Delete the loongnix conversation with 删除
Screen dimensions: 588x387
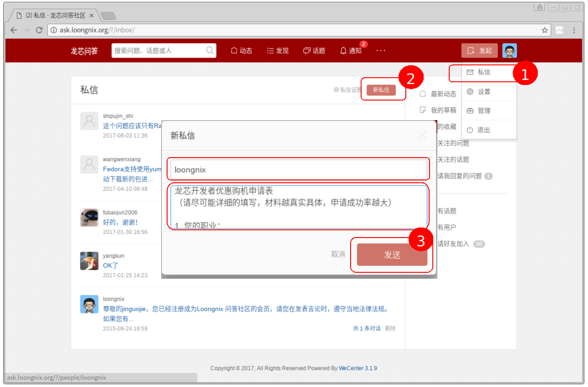click(x=390, y=329)
